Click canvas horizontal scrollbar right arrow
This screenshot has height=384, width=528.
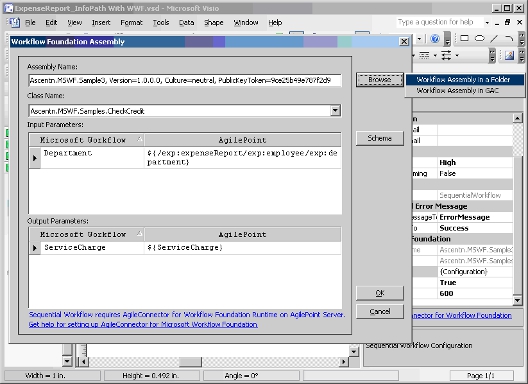tap(343, 362)
